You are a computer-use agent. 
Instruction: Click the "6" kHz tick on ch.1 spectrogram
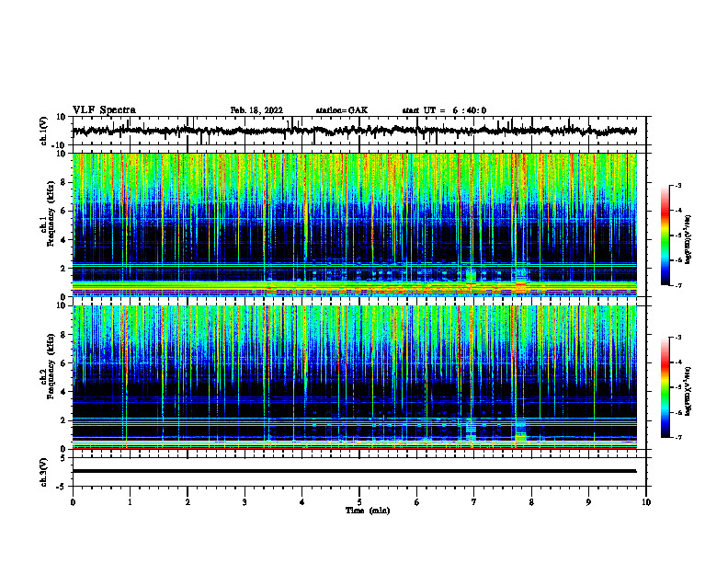63,212
